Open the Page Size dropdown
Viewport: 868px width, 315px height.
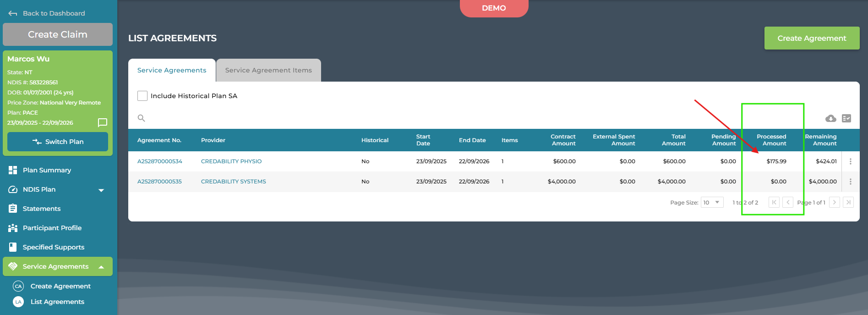click(712, 202)
